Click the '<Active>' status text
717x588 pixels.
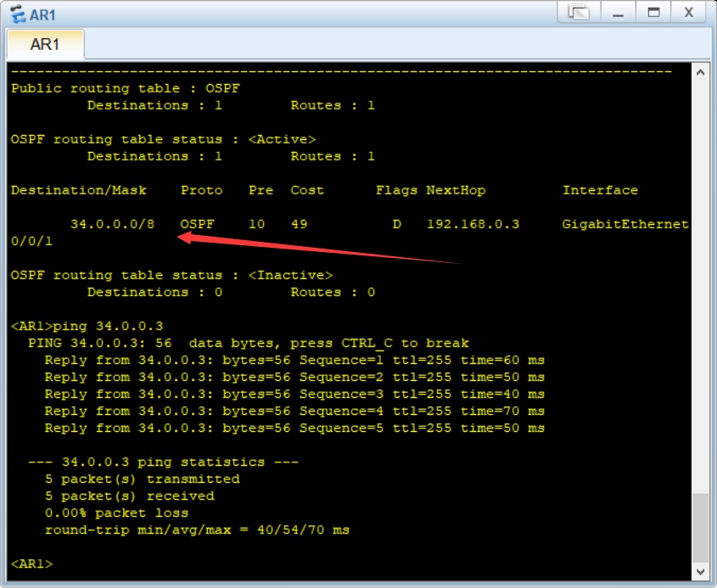pyautogui.click(x=283, y=139)
